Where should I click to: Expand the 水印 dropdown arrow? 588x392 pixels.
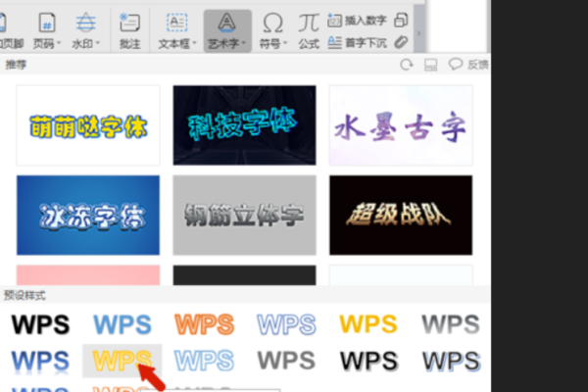coord(98,43)
